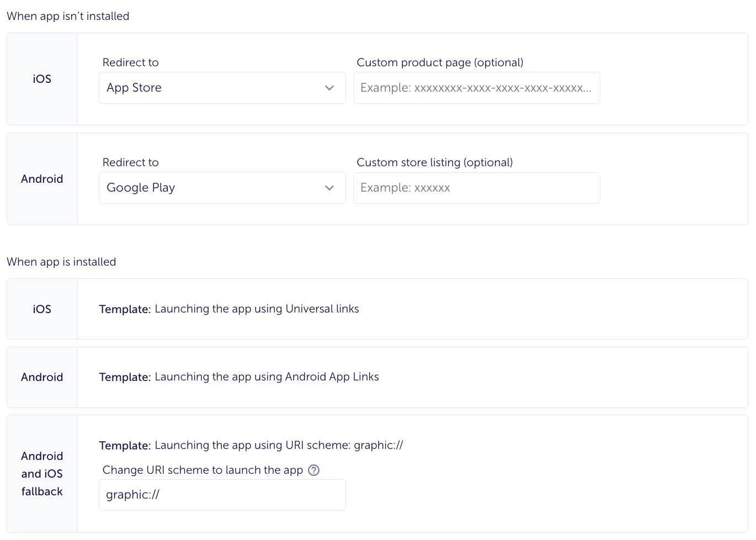The width and height of the screenshot is (756, 540).
Task: Select the Android label beside Google Play redirect
Action: tap(42, 179)
